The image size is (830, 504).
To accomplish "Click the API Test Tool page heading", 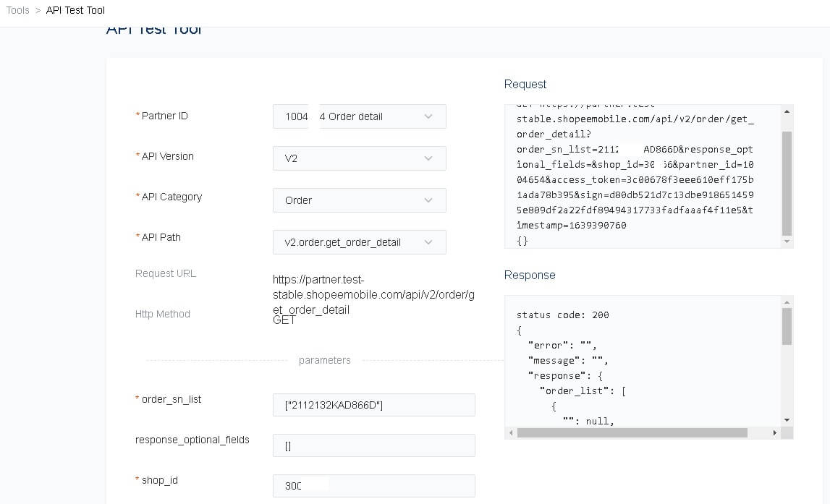I will coord(154,28).
